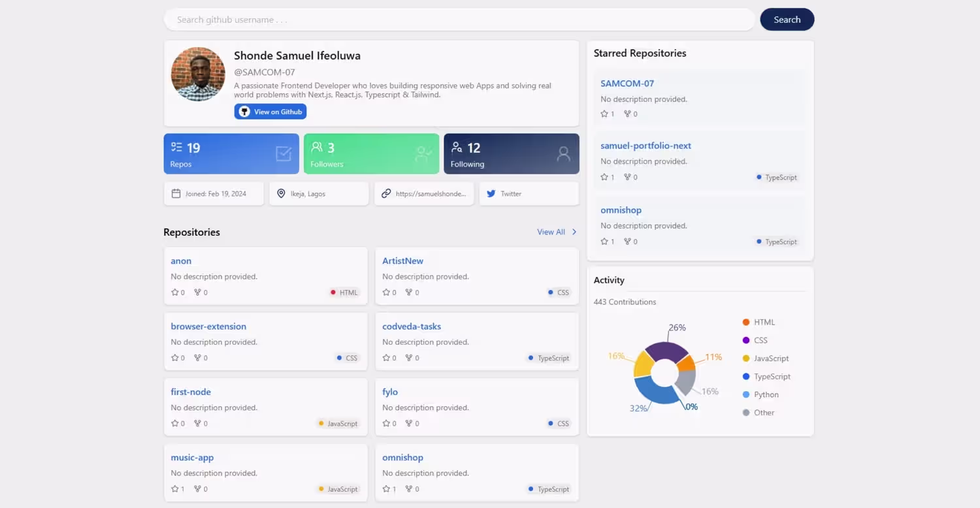Click the JavaScript yellow legend swatch
This screenshot has width=980, height=508.
click(746, 358)
